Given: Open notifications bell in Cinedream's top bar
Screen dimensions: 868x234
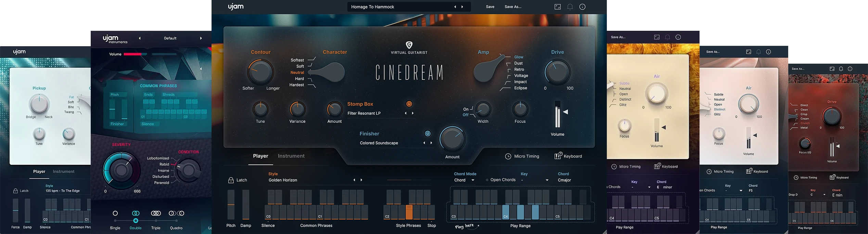Looking at the screenshot, I should (570, 7).
